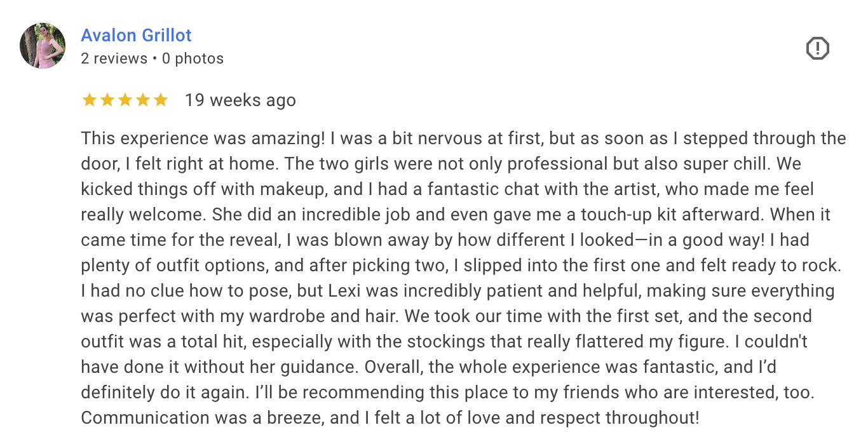This screenshot has width=868, height=437.
Task: Click the first gold rating star
Action: tap(90, 100)
